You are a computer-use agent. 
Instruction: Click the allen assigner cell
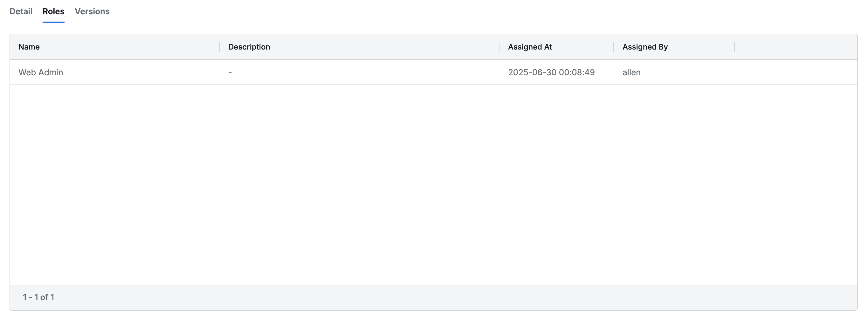[x=631, y=72]
